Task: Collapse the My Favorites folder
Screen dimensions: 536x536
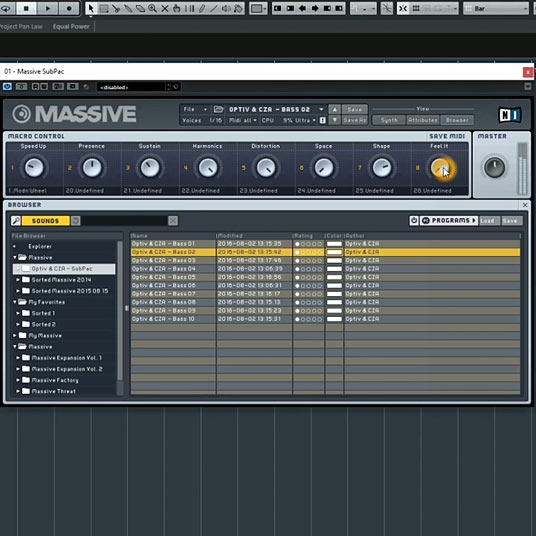Action: click(x=15, y=302)
